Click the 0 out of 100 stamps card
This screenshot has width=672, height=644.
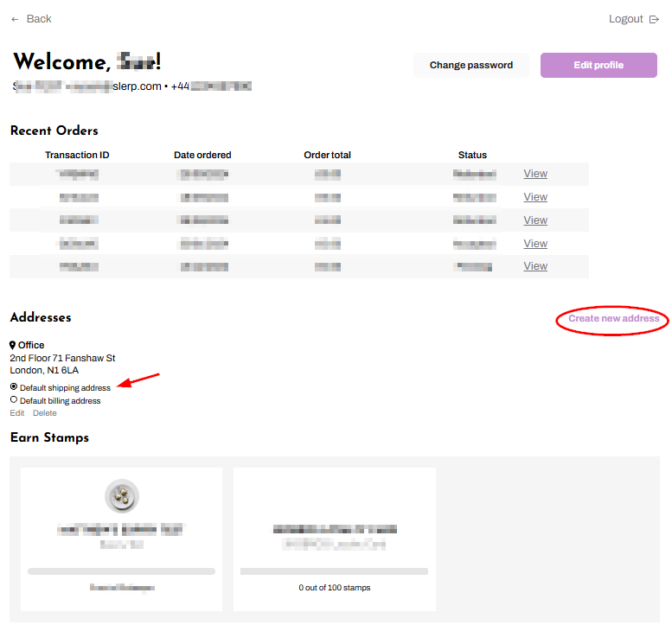pyautogui.click(x=334, y=539)
